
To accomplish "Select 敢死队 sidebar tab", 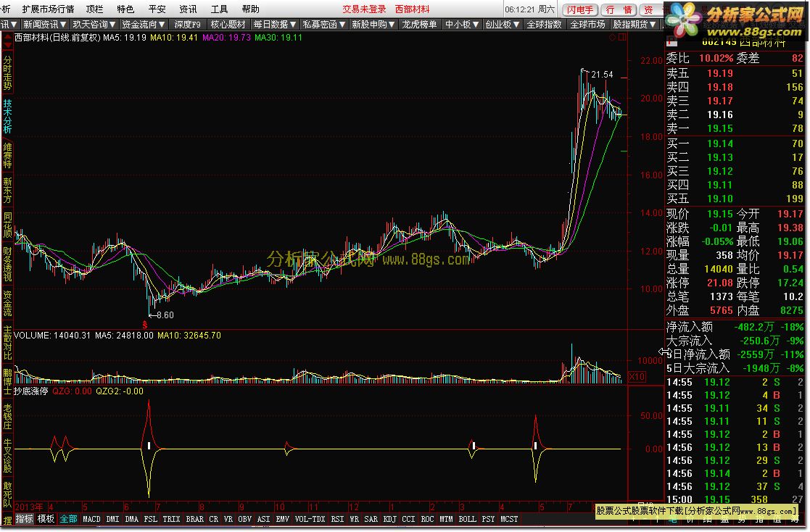I will (7, 494).
